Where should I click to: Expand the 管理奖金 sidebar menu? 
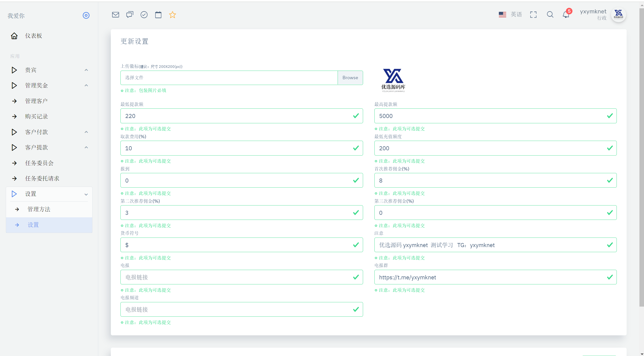point(49,85)
